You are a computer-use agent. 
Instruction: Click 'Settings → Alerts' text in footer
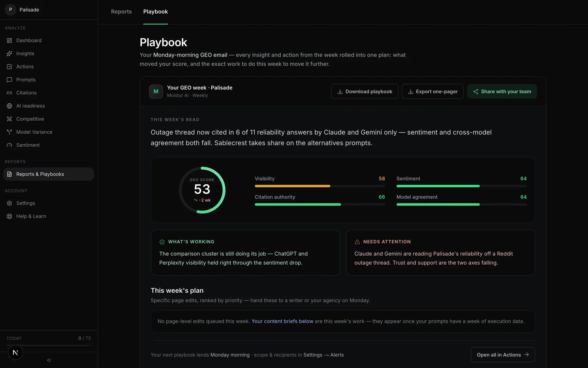323,355
